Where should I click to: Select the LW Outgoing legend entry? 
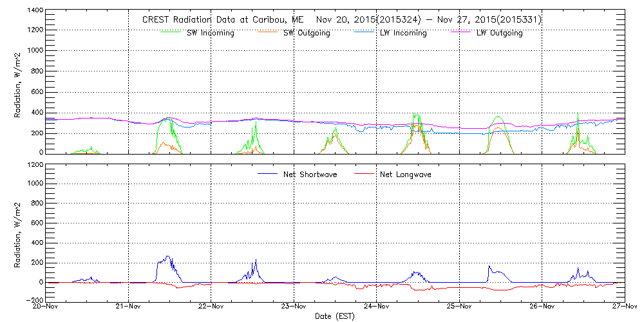499,33
